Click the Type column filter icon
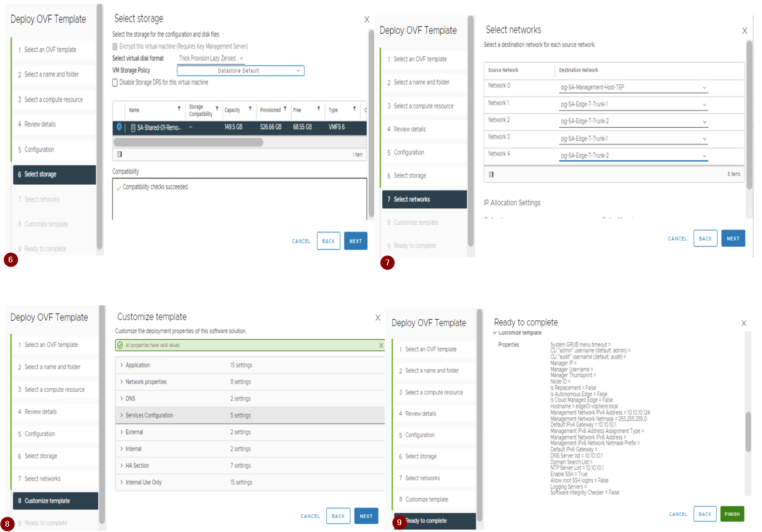 354,109
